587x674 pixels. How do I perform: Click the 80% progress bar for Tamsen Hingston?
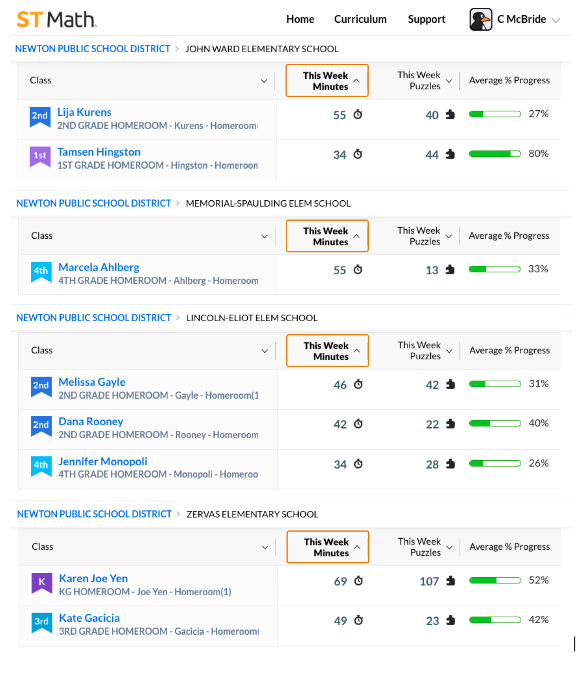point(495,154)
